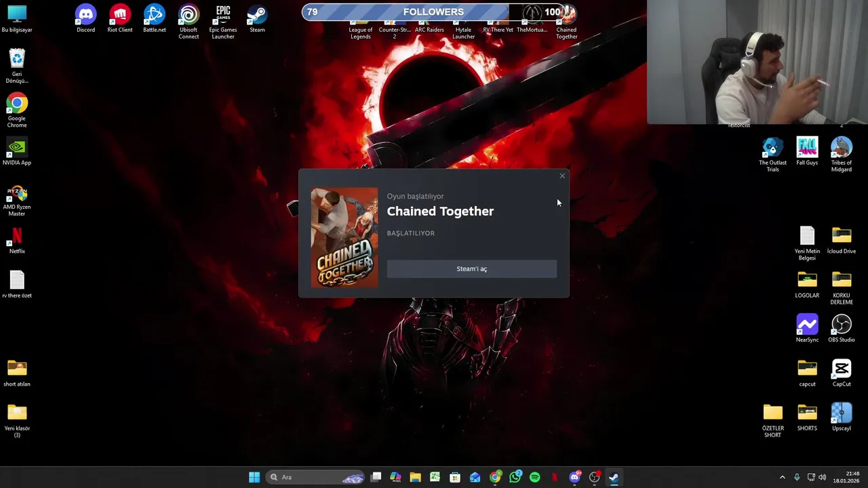The image size is (868, 488).
Task: Select the "short atılan" folder
Action: tap(17, 373)
